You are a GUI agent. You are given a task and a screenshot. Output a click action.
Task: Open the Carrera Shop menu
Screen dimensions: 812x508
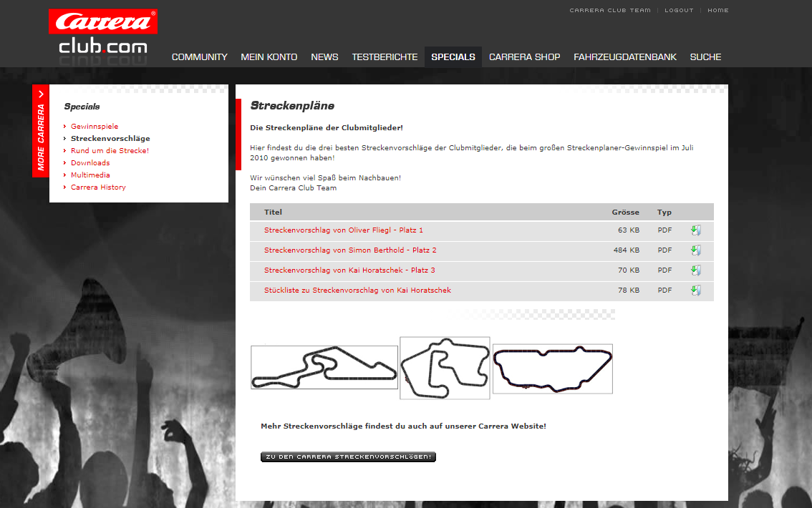click(x=525, y=57)
